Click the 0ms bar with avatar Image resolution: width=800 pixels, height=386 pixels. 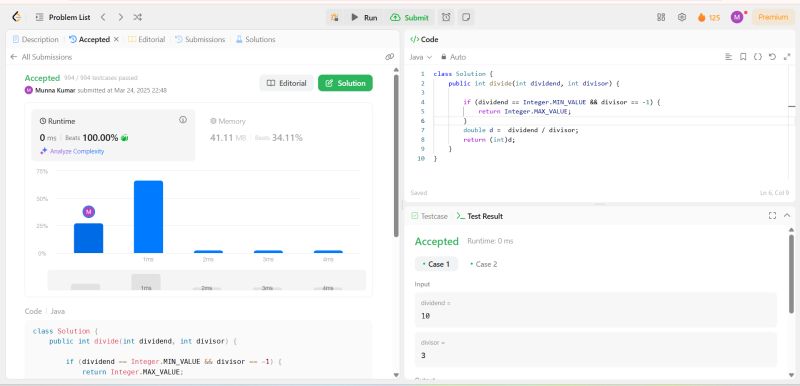(x=88, y=238)
